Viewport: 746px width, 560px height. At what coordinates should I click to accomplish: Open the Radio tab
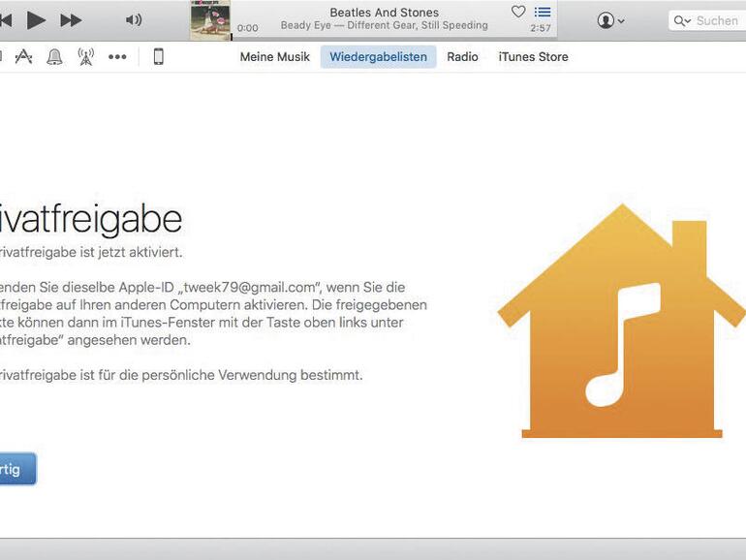tap(462, 56)
